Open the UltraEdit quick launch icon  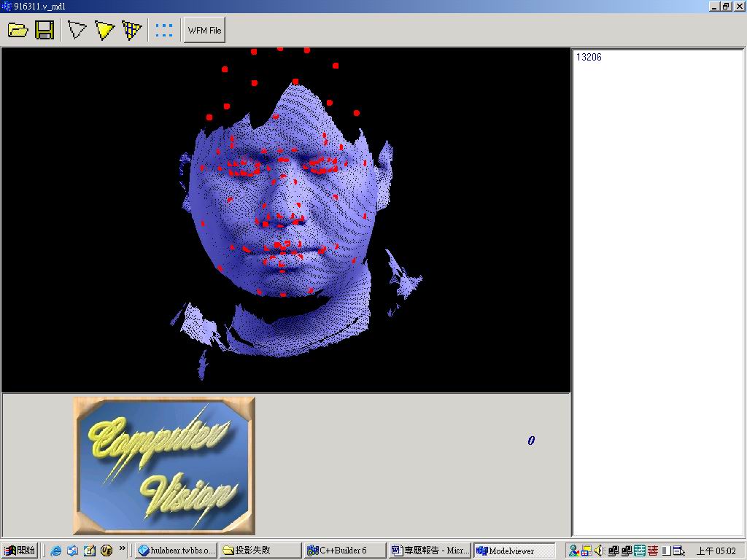(x=107, y=551)
